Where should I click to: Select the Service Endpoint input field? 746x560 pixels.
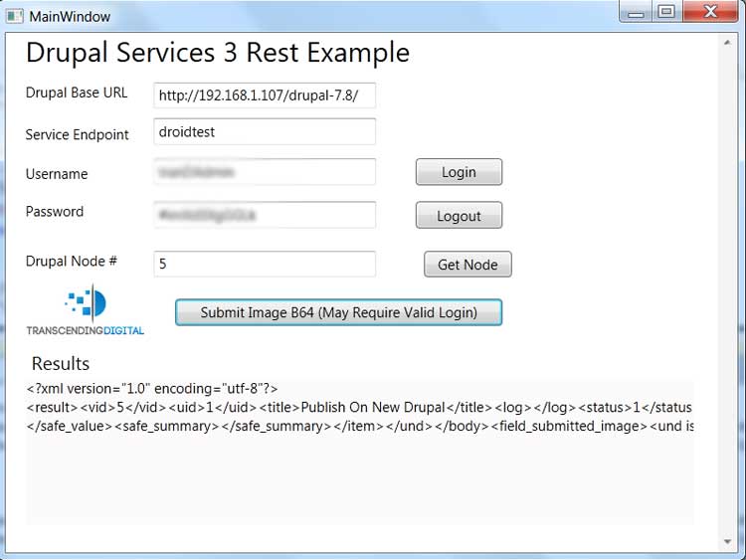click(265, 131)
